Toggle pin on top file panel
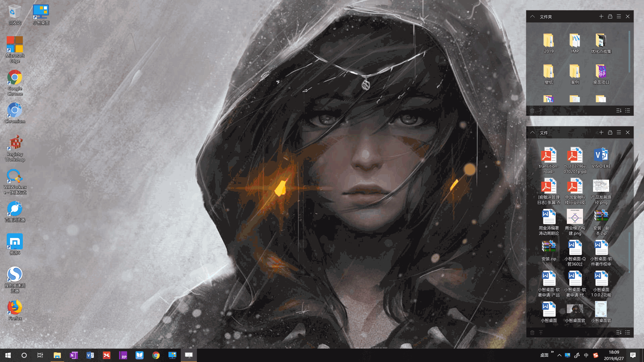The height and width of the screenshot is (362, 644). 610,17
